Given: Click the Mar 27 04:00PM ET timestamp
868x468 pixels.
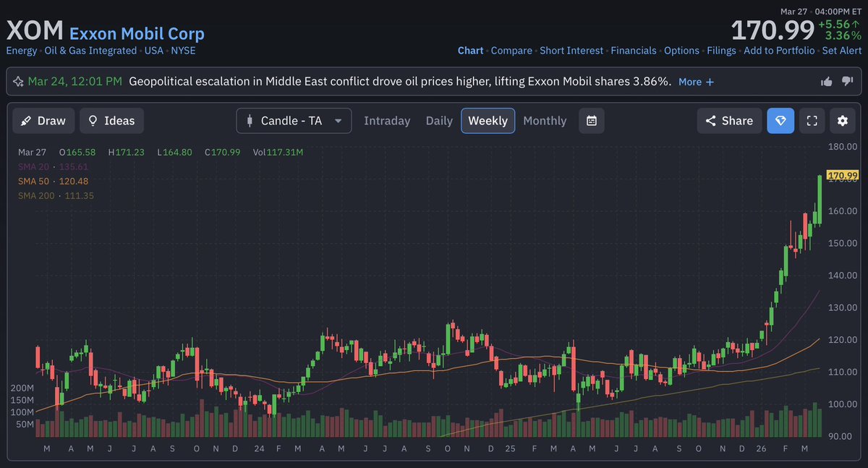Looking at the screenshot, I should coord(821,11).
